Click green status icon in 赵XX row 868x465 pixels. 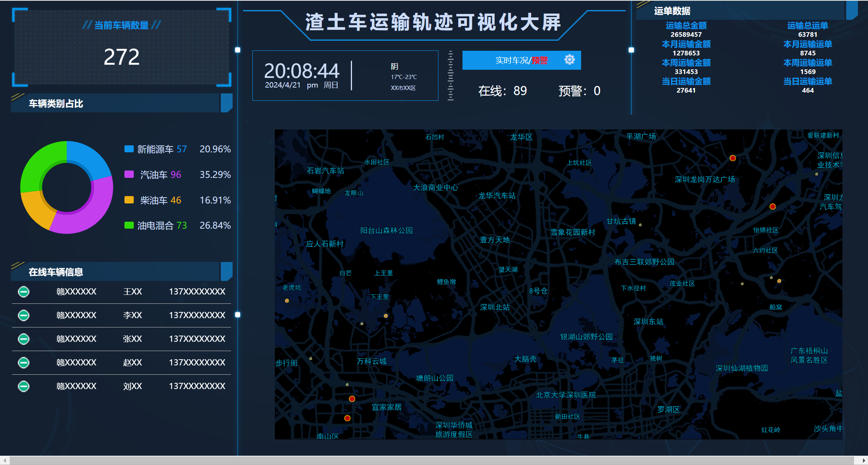coord(24,362)
